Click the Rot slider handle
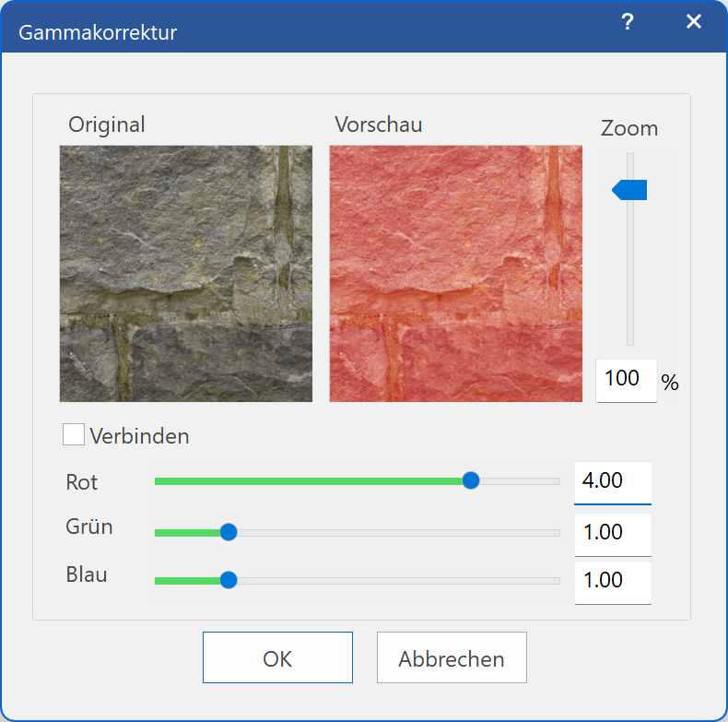 point(471,480)
